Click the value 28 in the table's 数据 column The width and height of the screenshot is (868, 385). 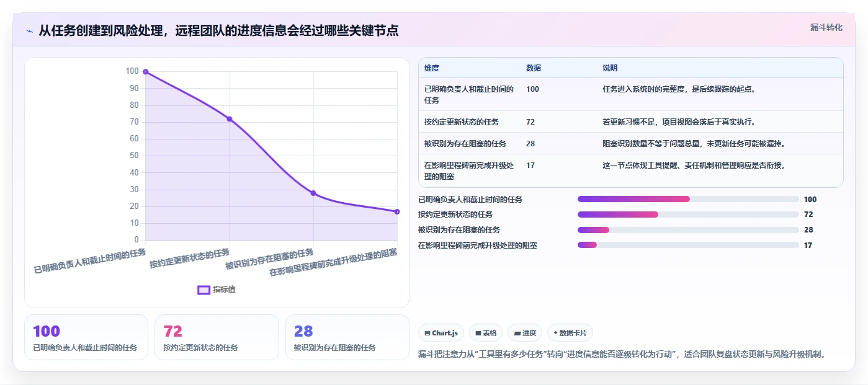(530, 143)
